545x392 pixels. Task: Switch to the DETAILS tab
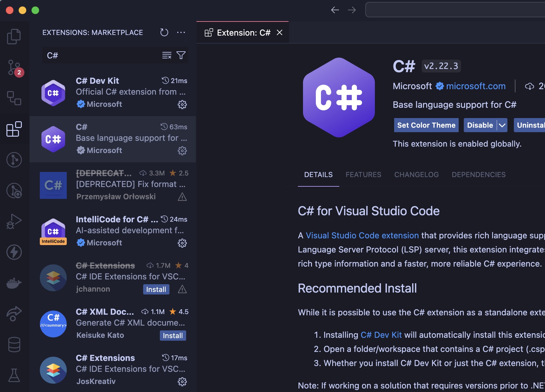318,175
